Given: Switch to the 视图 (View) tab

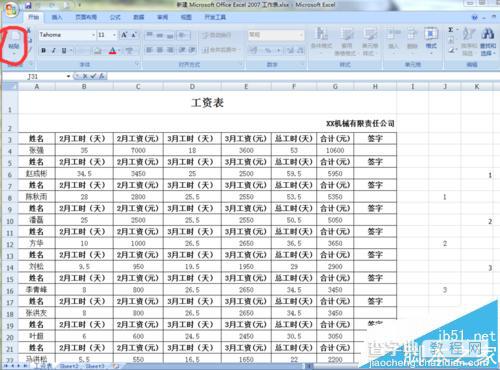Looking at the screenshot, I should point(186,17).
